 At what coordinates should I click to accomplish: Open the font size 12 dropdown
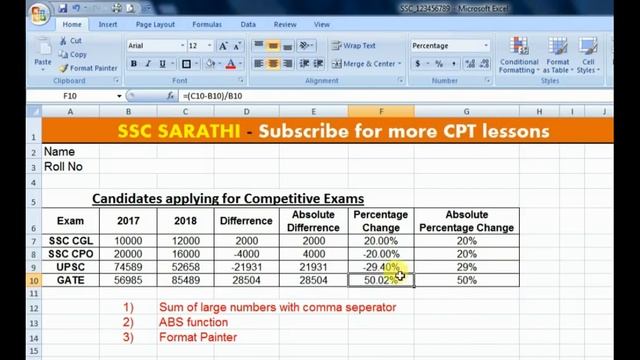(209, 46)
